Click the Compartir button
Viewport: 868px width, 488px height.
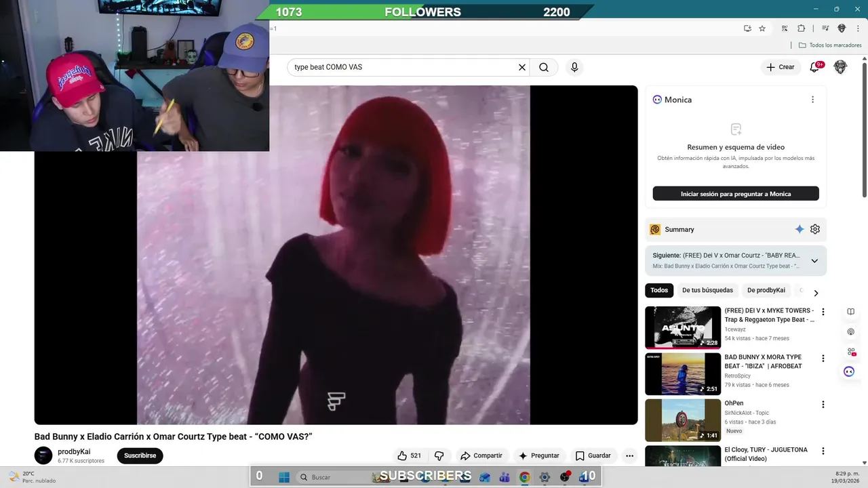(481, 455)
